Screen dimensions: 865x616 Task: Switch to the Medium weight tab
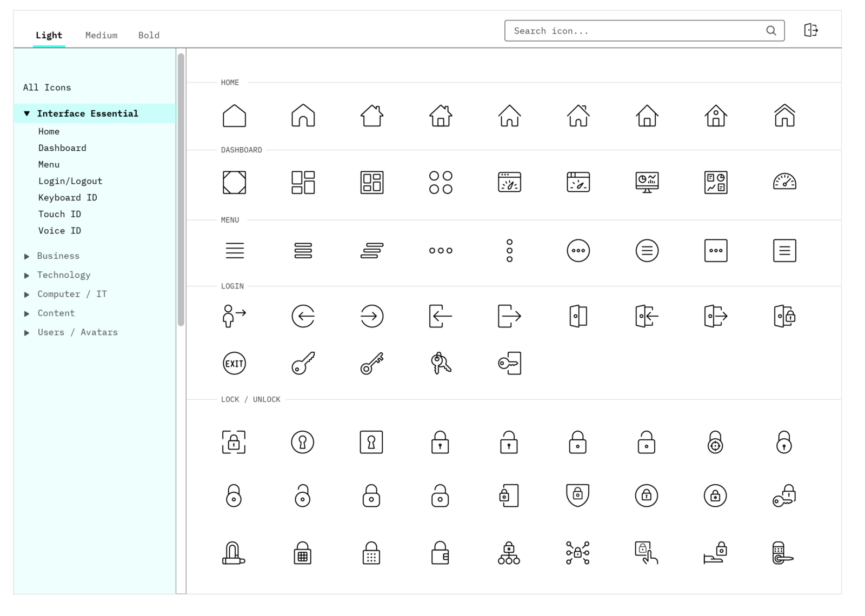click(x=101, y=35)
